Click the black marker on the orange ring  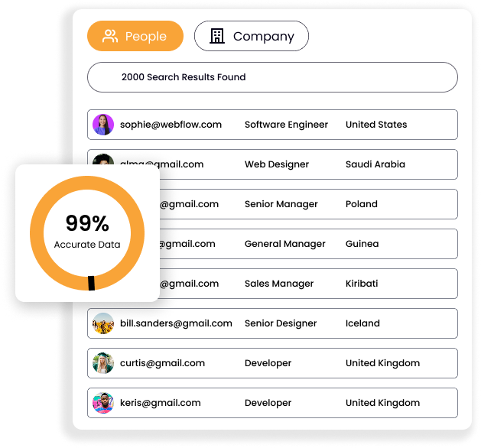coord(92,283)
